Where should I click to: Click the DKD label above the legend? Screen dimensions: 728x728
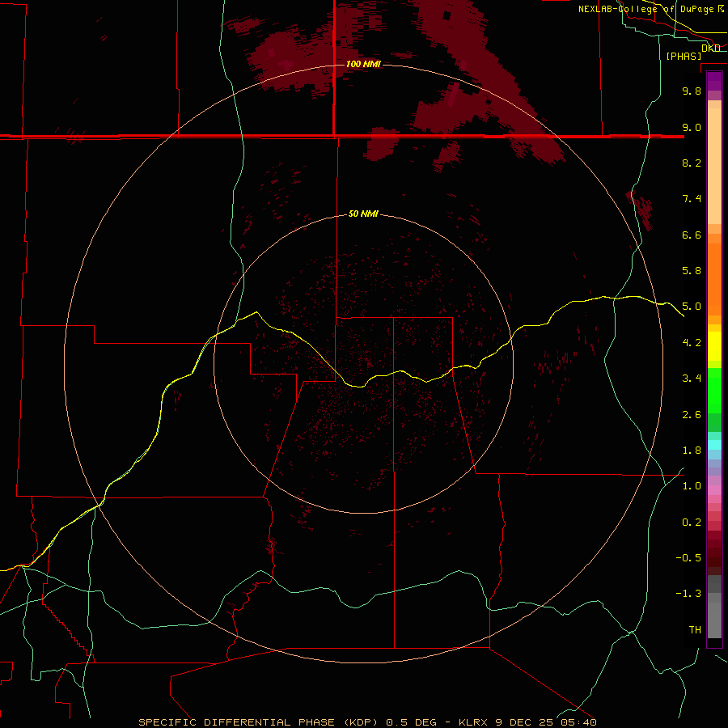pos(711,48)
